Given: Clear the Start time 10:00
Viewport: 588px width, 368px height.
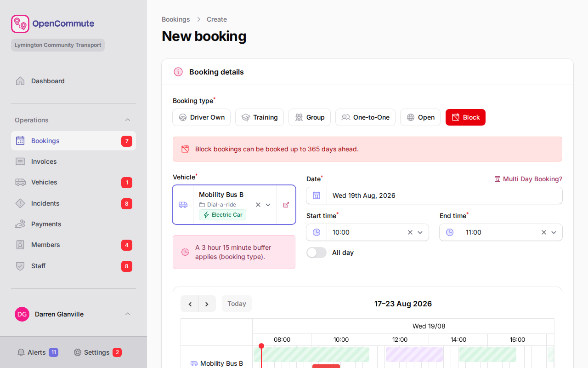Looking at the screenshot, I should pos(410,232).
